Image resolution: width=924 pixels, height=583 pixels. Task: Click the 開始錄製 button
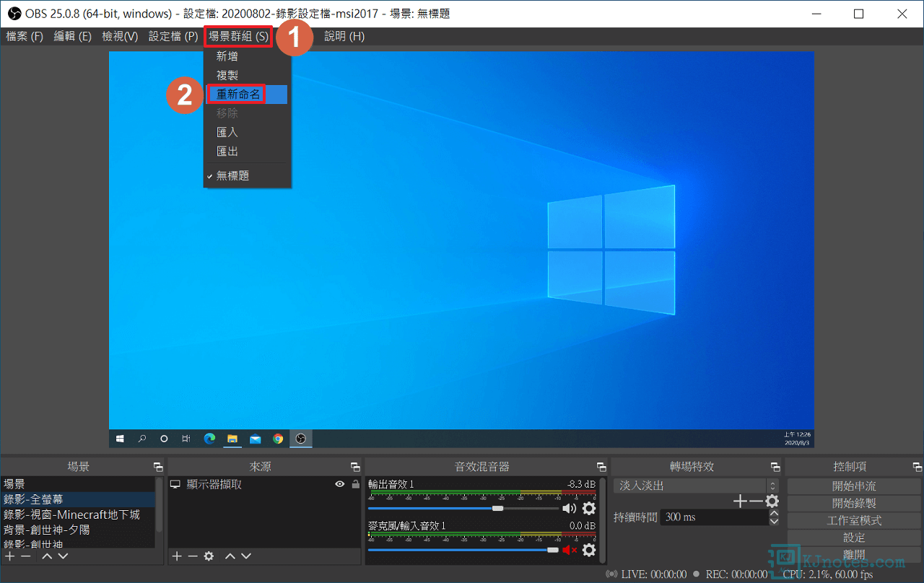point(854,503)
